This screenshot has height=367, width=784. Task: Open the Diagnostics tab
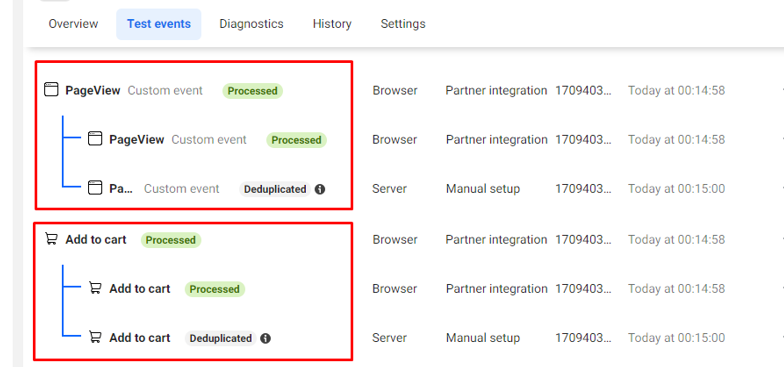[251, 24]
